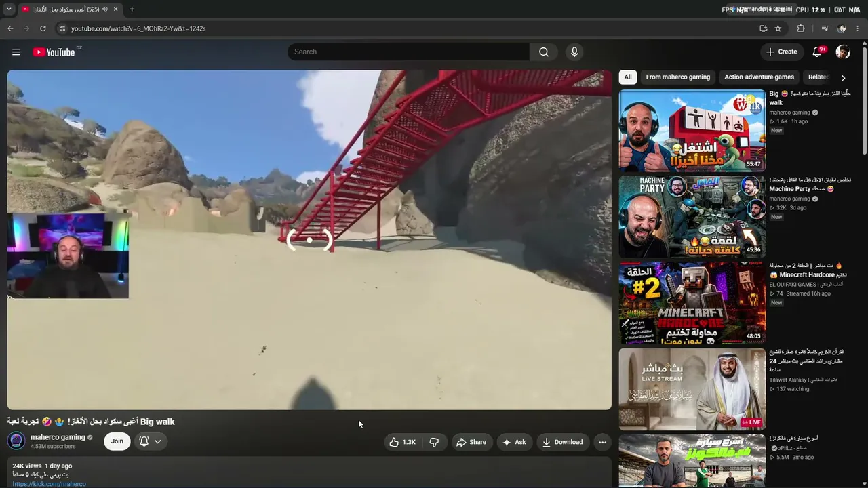Image resolution: width=868 pixels, height=488 pixels.
Task: Close the YouTube browser tab
Action: (115, 9)
